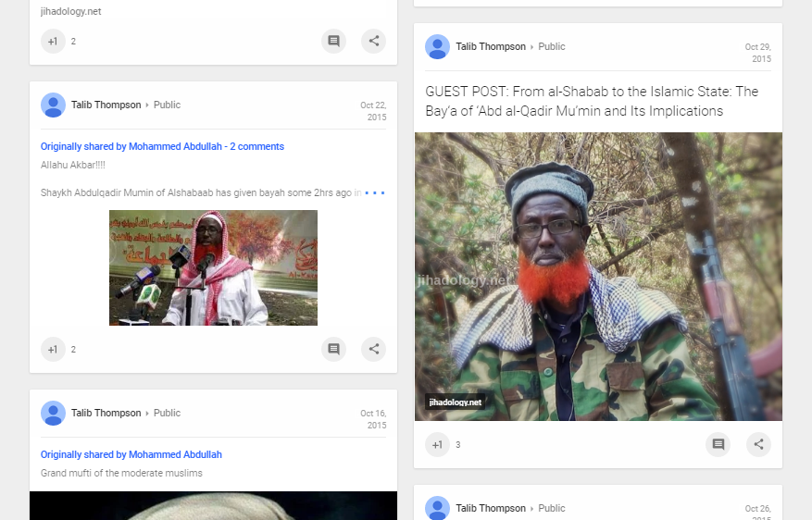Image resolution: width=812 pixels, height=520 pixels.
Task: Click Public label on Oct 16 post
Action: point(167,413)
